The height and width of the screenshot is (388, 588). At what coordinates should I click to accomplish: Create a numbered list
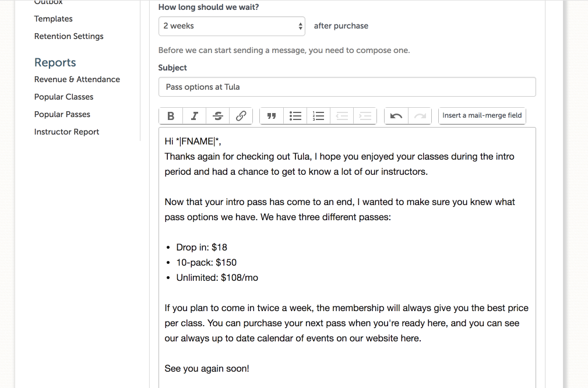[318, 116]
